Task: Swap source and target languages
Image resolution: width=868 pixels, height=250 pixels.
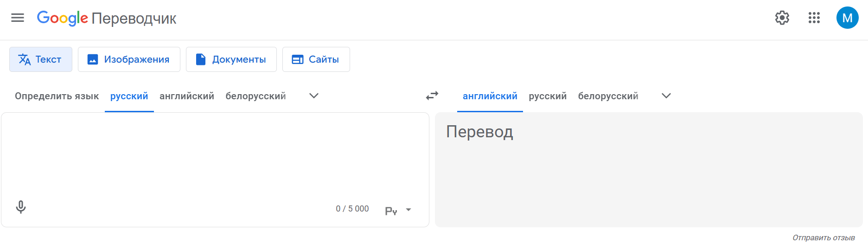Action: (x=432, y=96)
